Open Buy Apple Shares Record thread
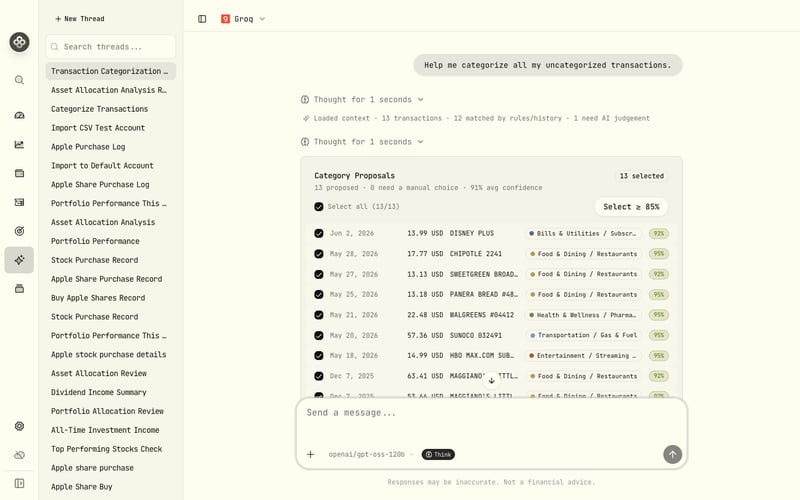This screenshot has height=500, width=800. (x=110, y=297)
